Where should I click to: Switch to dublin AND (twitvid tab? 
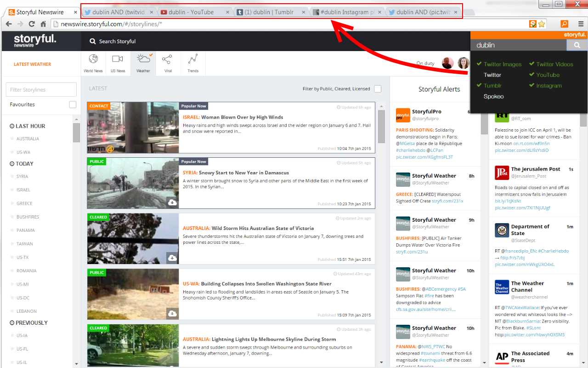[119, 12]
